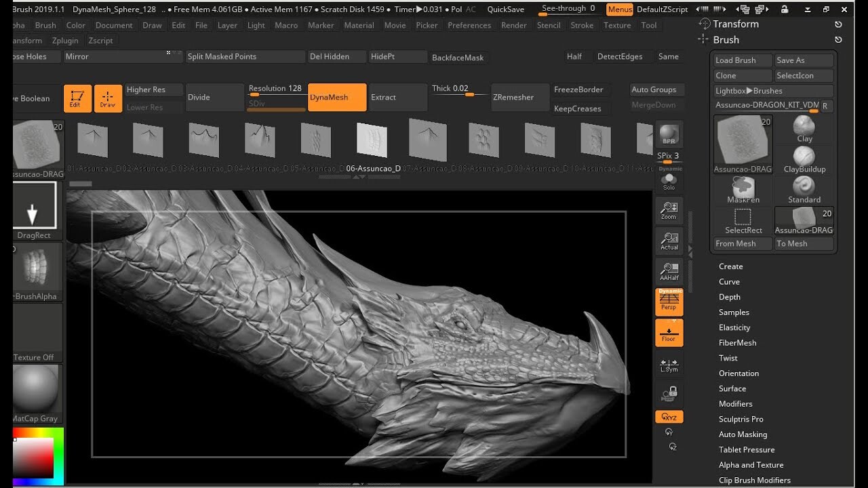The height and width of the screenshot is (488, 868).
Task: Expand the Auto Masking section
Action: [x=743, y=434]
